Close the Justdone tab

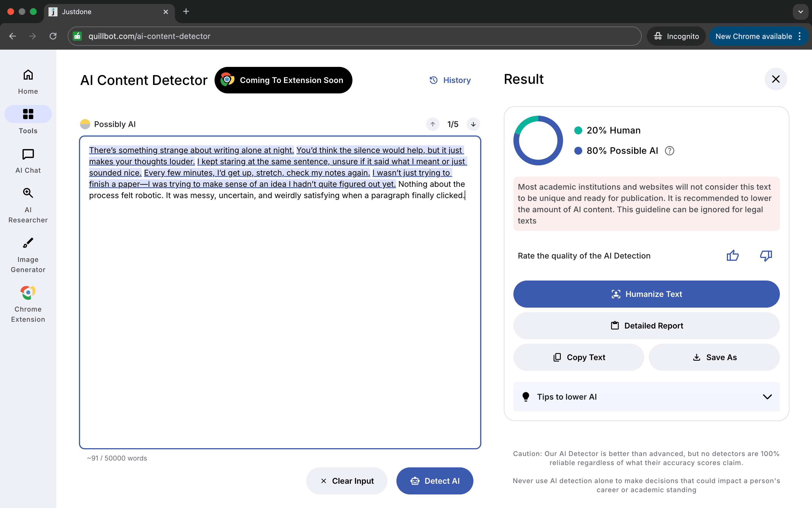tap(166, 12)
